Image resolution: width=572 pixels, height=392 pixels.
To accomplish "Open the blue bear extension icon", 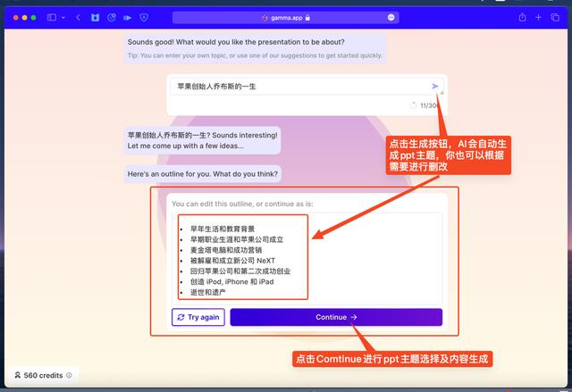I will (96, 18).
